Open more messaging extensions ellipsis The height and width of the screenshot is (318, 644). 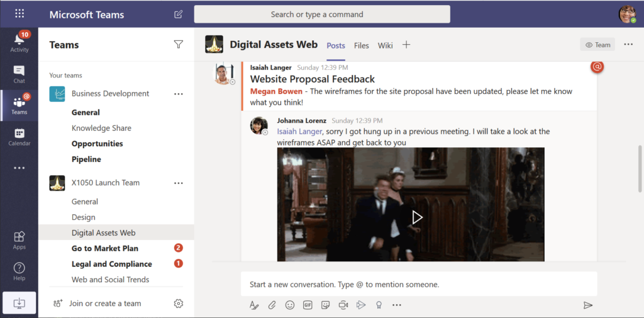[x=396, y=305]
